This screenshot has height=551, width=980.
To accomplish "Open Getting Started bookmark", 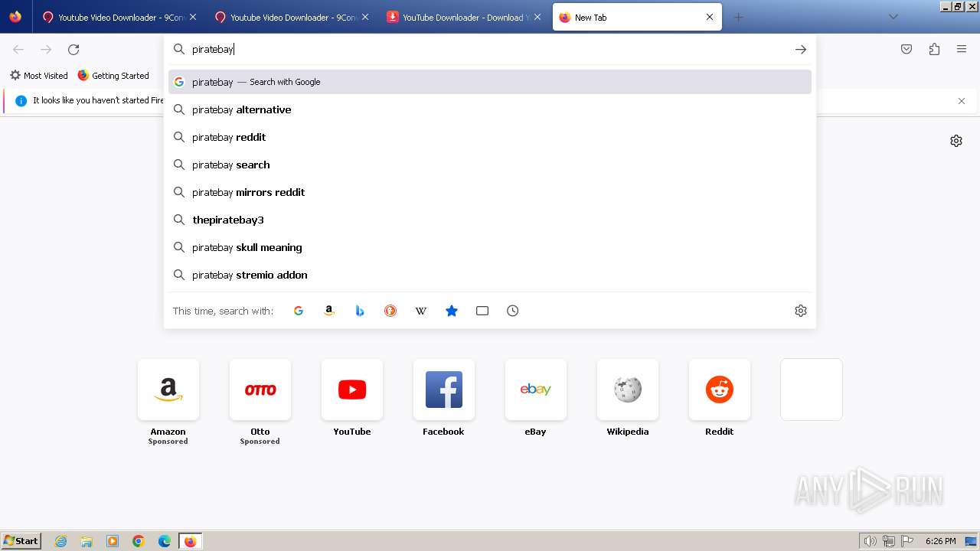I will tap(113, 76).
